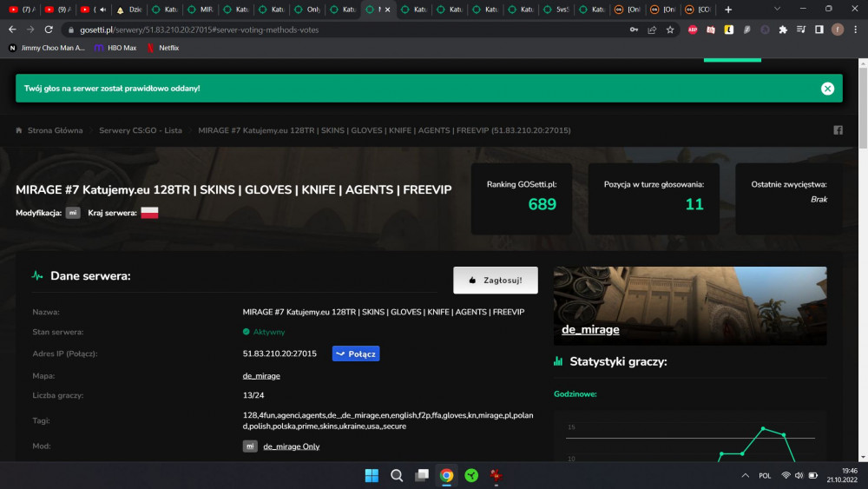Open the Facebook icon beside the breadcrumb
The height and width of the screenshot is (489, 868).
(838, 130)
